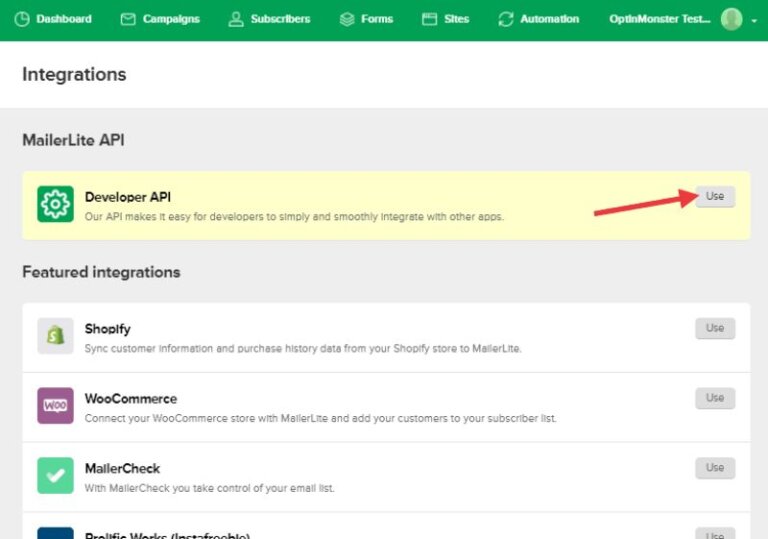Click the Campaigns envelope icon

click(128, 19)
